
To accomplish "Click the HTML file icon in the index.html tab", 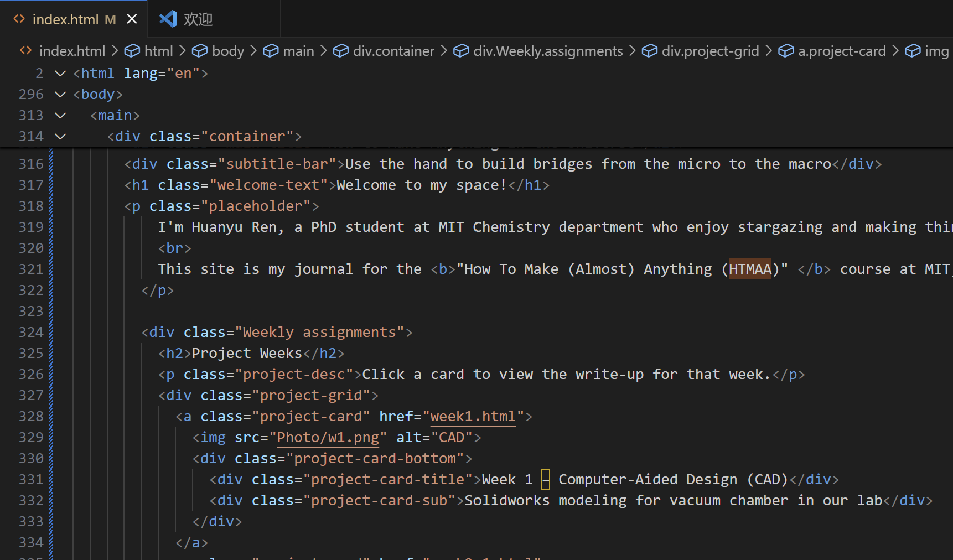I will click(19, 19).
